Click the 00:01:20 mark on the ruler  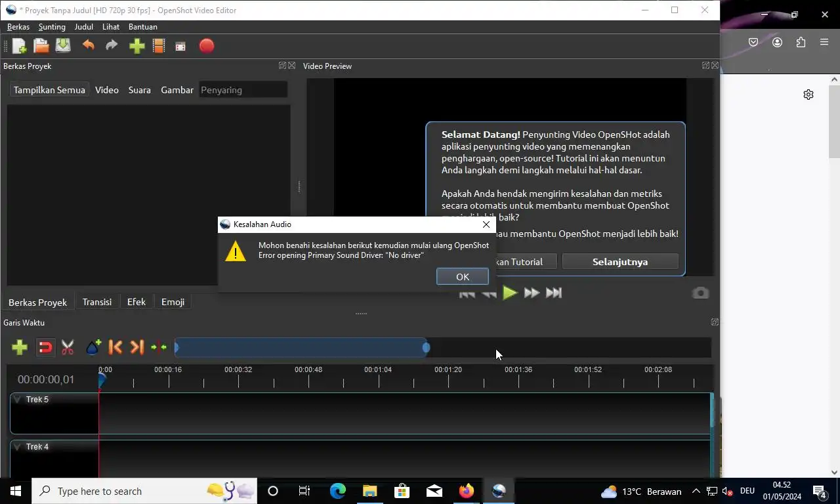pos(448,369)
